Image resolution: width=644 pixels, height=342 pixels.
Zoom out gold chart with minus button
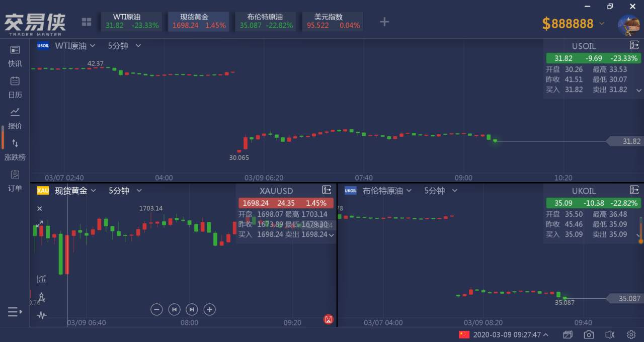click(x=156, y=309)
